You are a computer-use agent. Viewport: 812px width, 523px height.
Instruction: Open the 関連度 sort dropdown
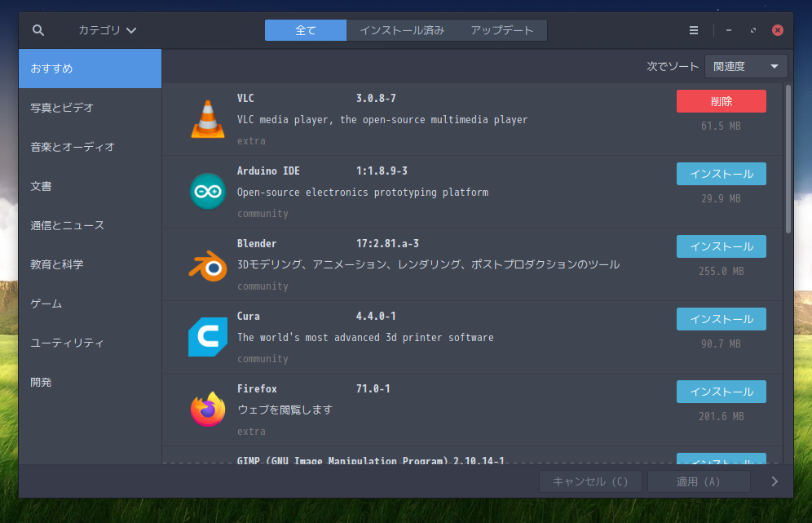tap(746, 66)
